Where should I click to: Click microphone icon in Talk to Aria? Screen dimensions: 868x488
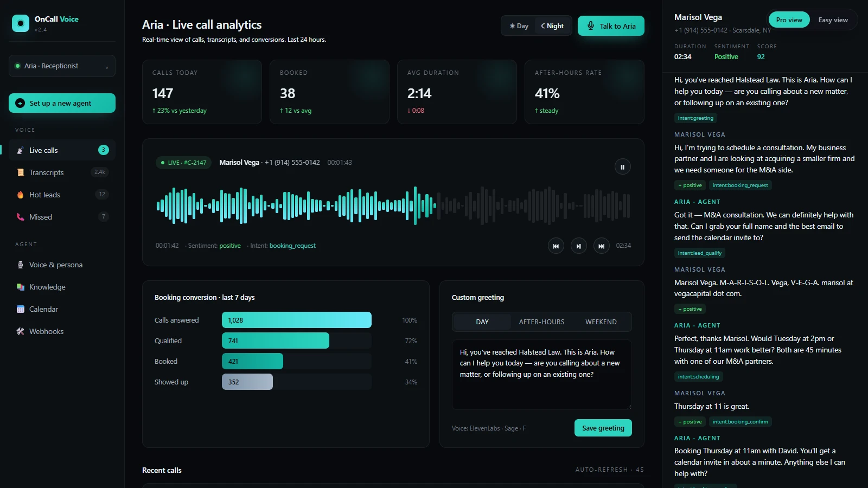pos(590,26)
